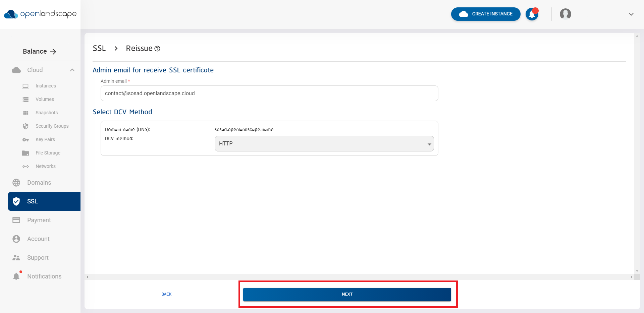Open Snapshots from the Cloud menu

click(x=26, y=113)
